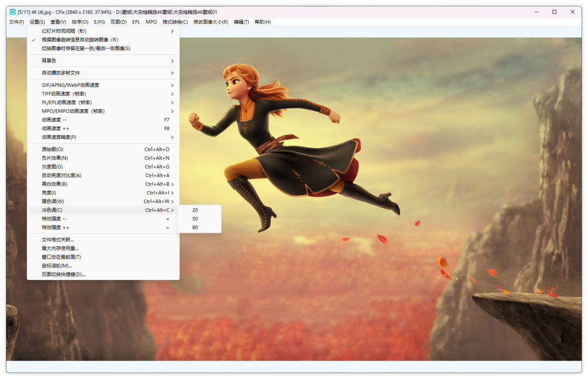Open 文件格式关联 dialog
The image size is (588, 379).
pyautogui.click(x=58, y=239)
